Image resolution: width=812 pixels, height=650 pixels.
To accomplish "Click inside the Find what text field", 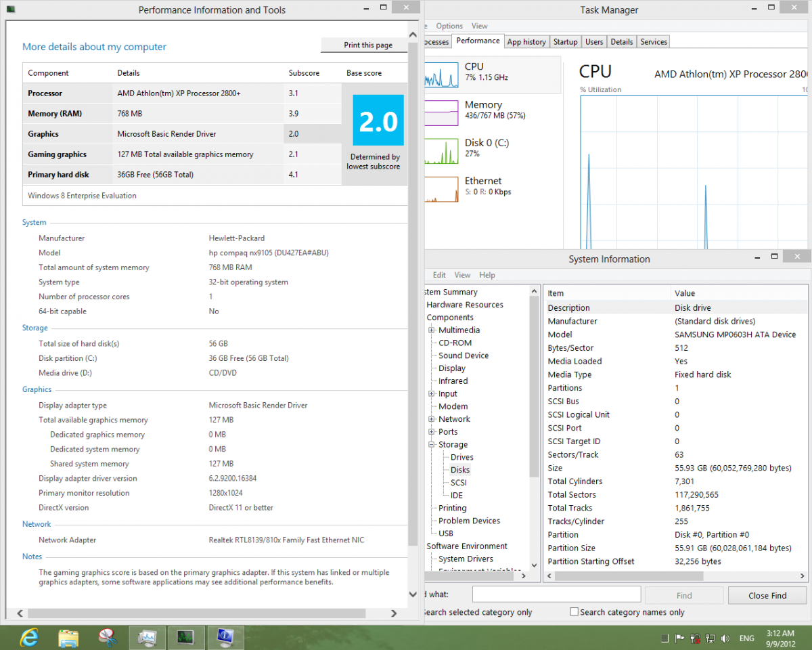I will coord(556,594).
